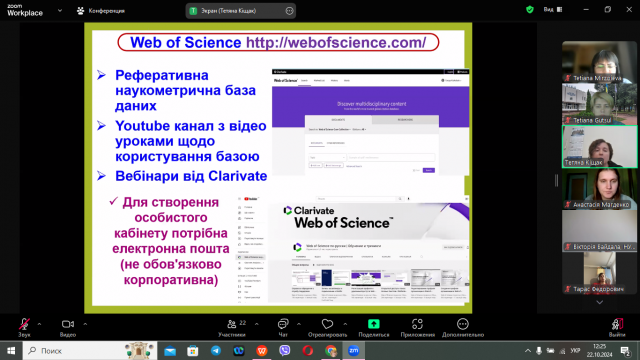Screen dimensions: 640x360
Task: Open reactions with the Отреагировать heart icon
Action: point(327,327)
